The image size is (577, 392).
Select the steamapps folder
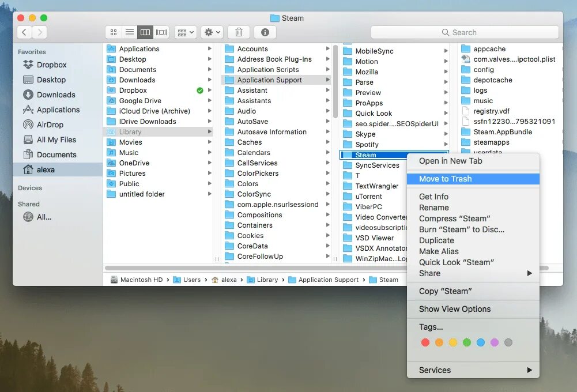511,142
